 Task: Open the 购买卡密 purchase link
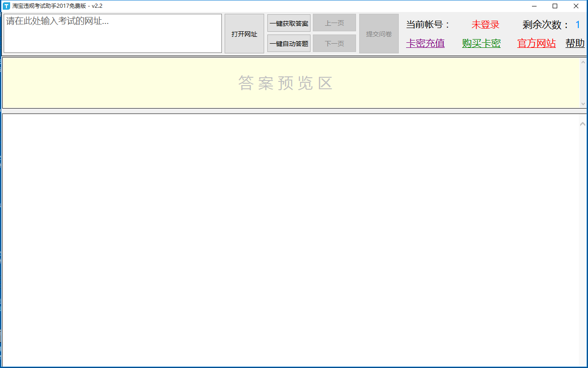click(481, 43)
